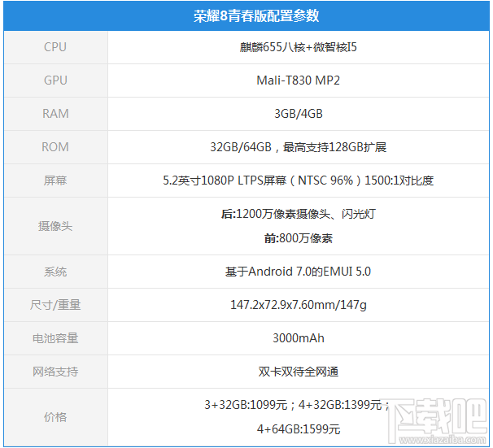Select the RAM row label

pos(55,114)
